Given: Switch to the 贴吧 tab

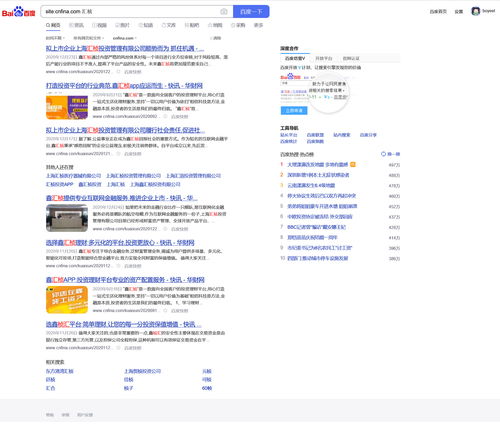Looking at the screenshot, I should click(x=192, y=25).
